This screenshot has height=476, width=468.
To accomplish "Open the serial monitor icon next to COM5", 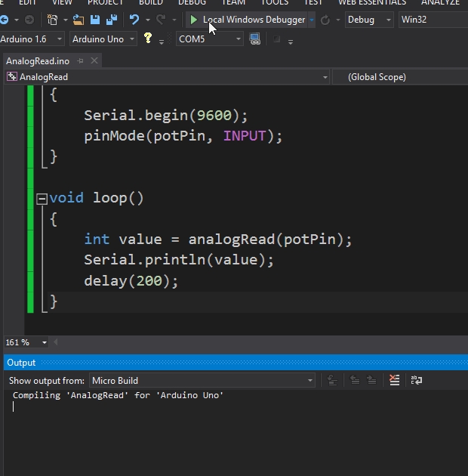I will coord(255,39).
